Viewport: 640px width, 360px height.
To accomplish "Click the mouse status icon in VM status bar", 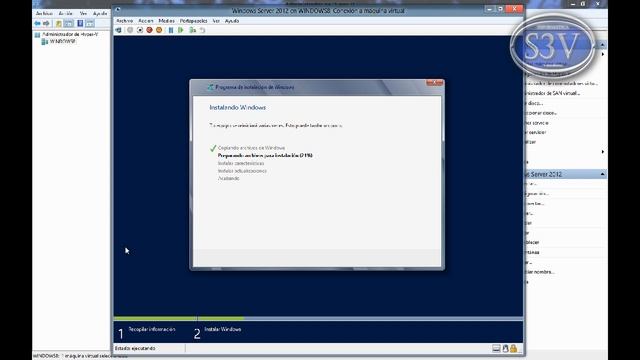I will click(x=505, y=348).
